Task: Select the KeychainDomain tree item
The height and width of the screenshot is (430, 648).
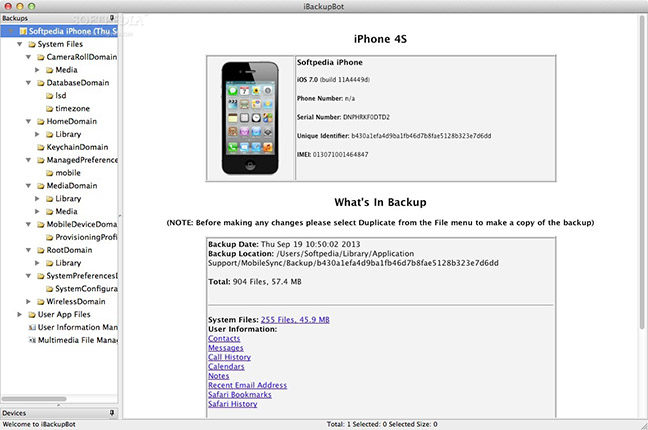Action: coord(77,147)
